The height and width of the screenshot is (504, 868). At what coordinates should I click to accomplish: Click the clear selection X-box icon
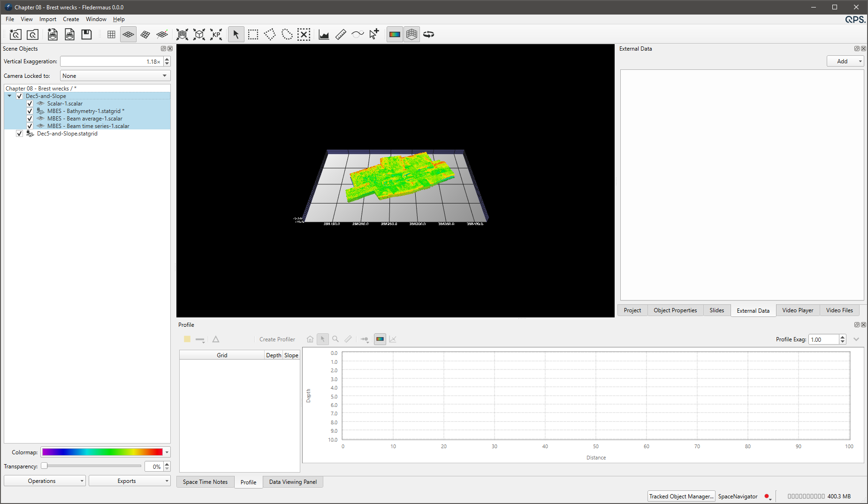tap(304, 34)
